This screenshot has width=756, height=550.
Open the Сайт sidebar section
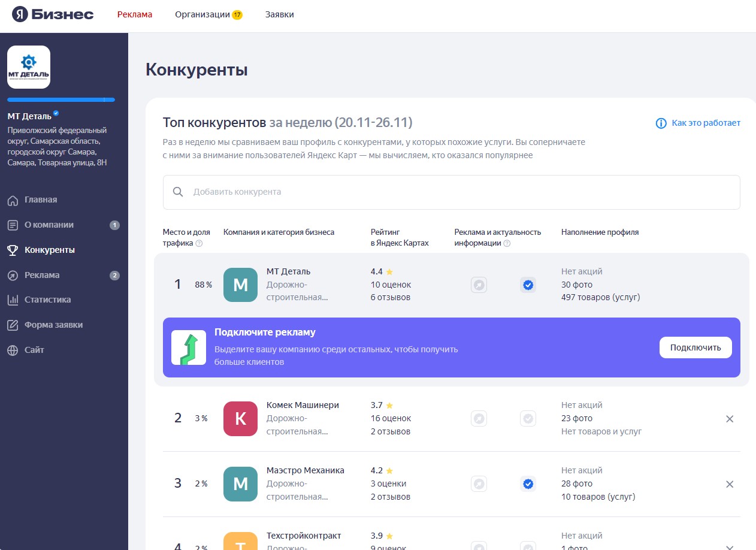(x=34, y=350)
